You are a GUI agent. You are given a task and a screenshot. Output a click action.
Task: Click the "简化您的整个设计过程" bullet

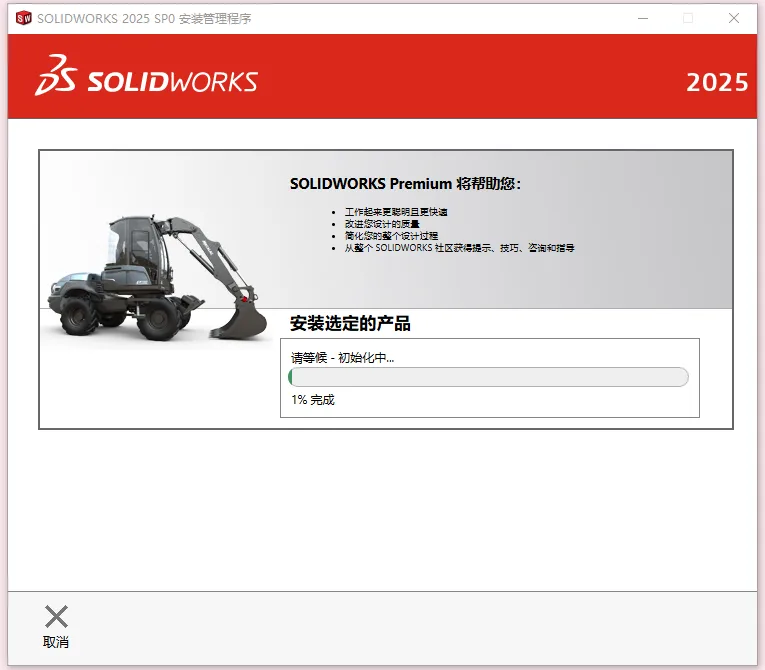click(391, 236)
